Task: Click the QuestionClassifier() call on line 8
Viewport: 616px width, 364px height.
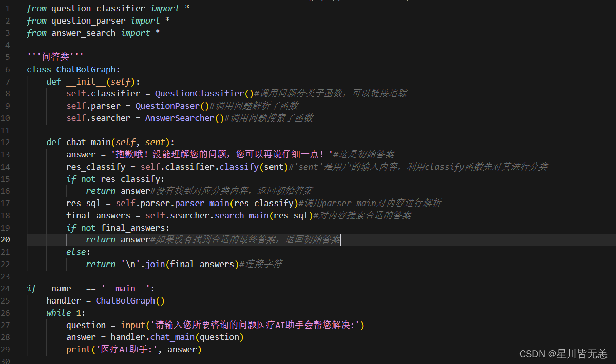Action: click(x=199, y=93)
